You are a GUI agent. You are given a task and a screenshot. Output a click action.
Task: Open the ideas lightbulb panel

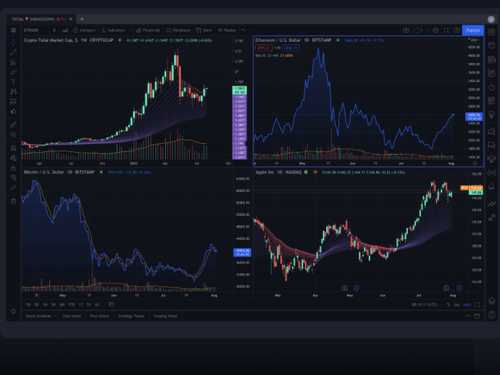pyautogui.click(x=492, y=114)
